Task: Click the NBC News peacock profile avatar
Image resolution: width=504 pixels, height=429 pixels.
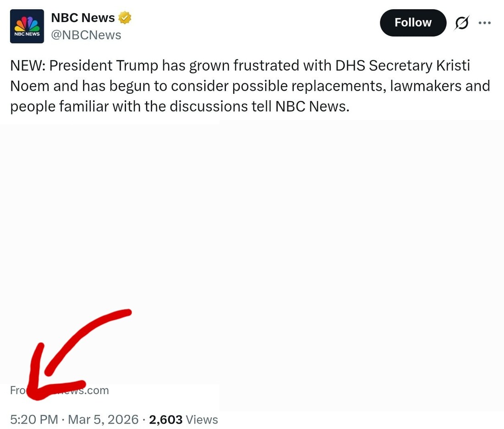Action: [x=27, y=26]
